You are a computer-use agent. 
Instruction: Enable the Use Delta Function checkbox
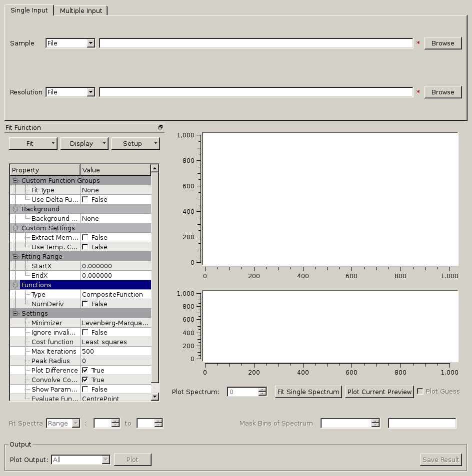pyautogui.click(x=85, y=200)
